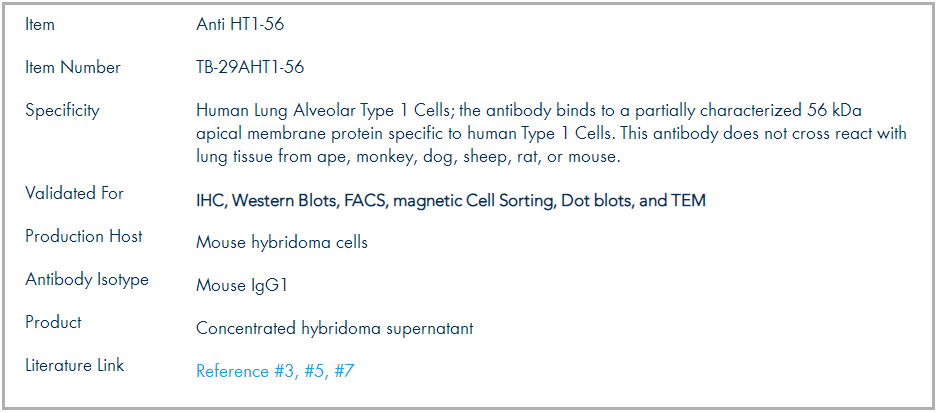
Task: Click the Product label
Action: (53, 322)
